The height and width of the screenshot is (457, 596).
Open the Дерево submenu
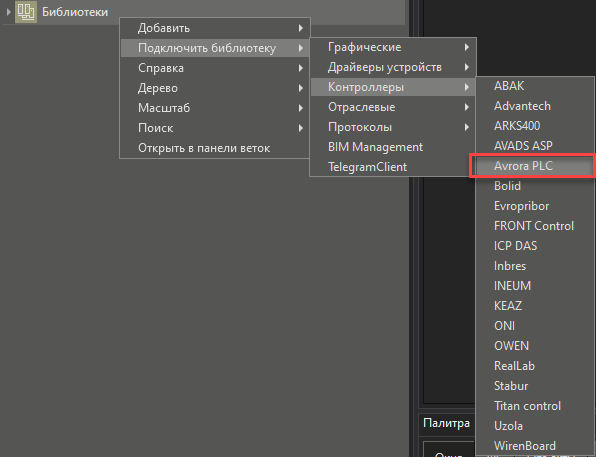(215, 88)
